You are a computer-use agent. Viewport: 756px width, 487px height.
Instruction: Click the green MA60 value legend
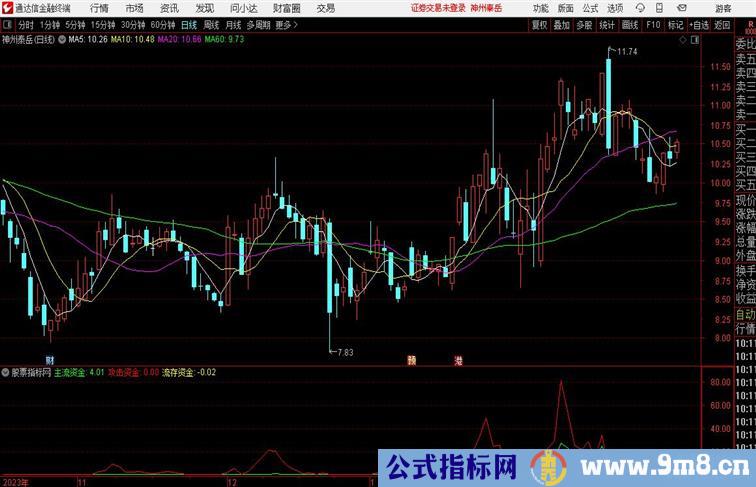pos(229,40)
